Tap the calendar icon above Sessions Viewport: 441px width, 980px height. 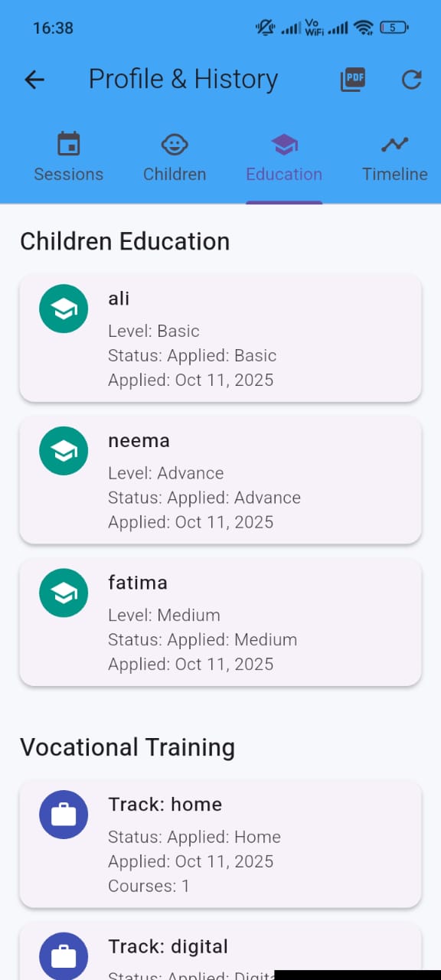68,144
